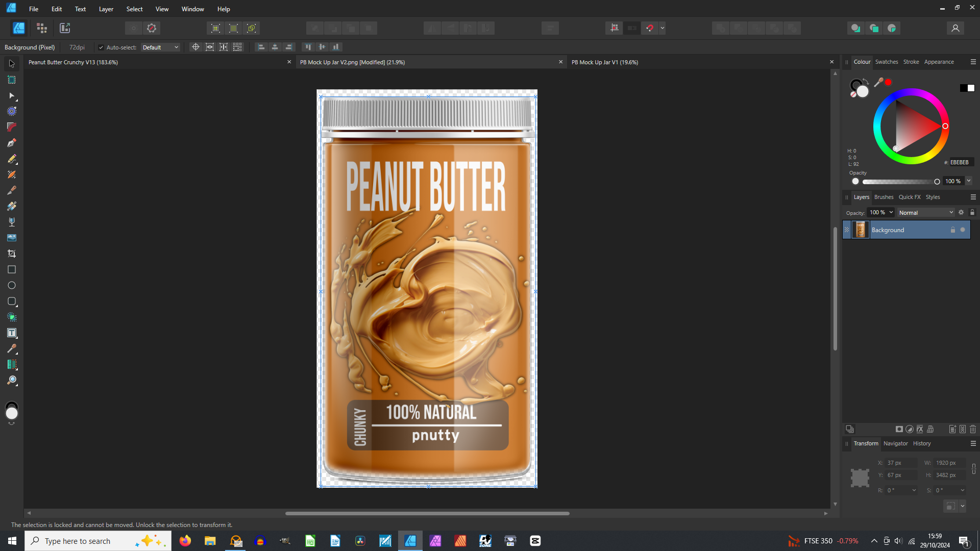
Task: Select the Rectangle shape tool
Action: coord(12,269)
